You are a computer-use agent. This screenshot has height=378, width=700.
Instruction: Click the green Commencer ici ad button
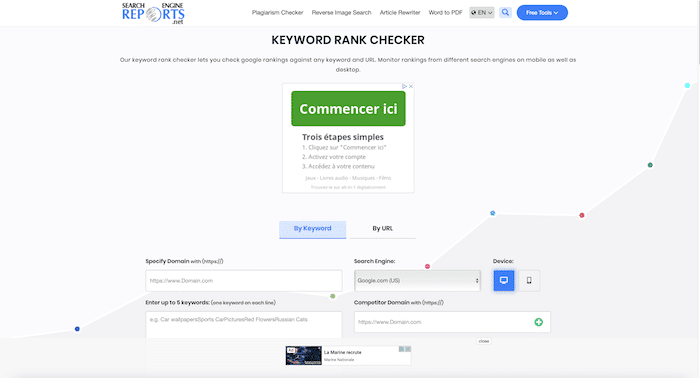(x=348, y=108)
